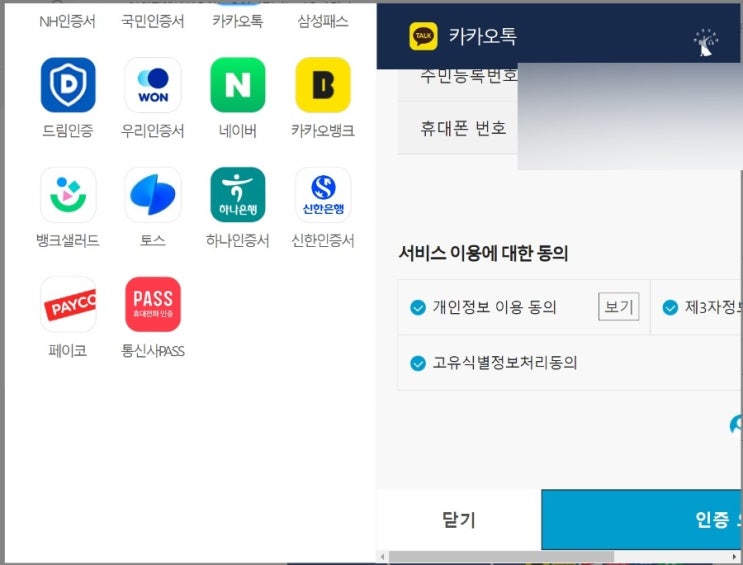This screenshot has height=565, width=743.
Task: Select the 네이버 green N icon
Action: (x=237, y=85)
